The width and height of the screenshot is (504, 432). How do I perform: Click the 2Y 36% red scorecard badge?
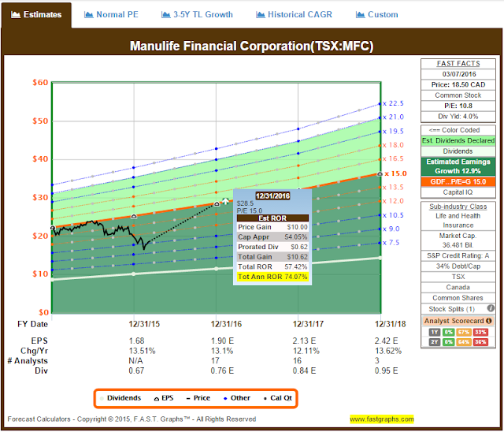click(x=480, y=341)
